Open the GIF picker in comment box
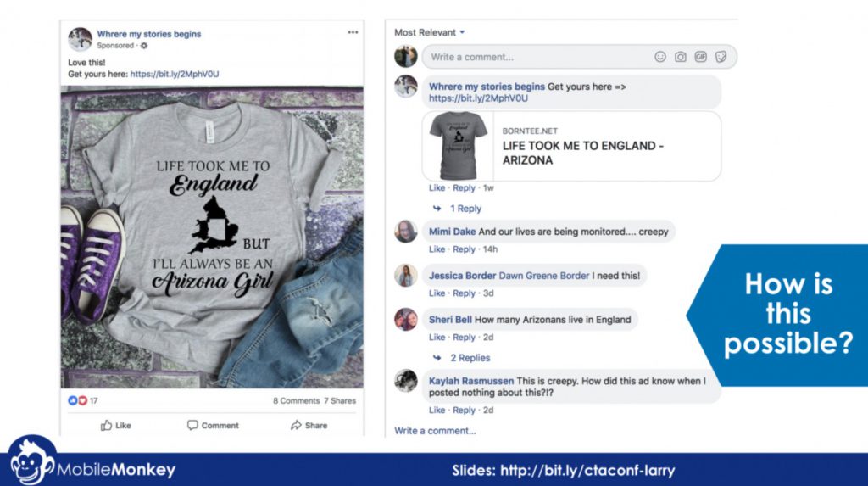Viewport: 868px width, 486px height. point(701,57)
